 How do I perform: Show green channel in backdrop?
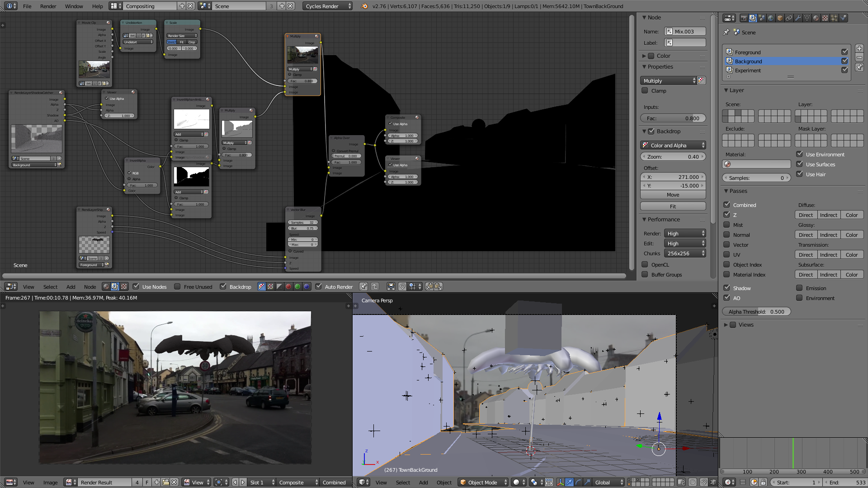pos(297,286)
